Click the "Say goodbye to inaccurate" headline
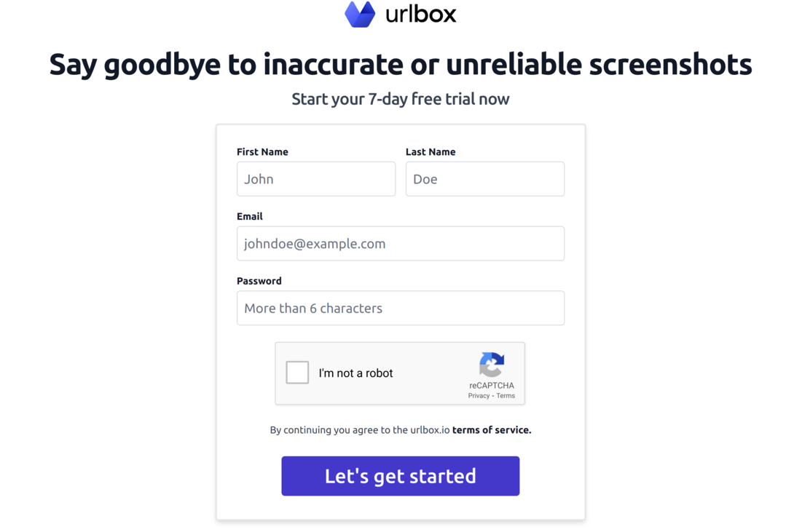The height and width of the screenshot is (532, 786). [x=400, y=65]
